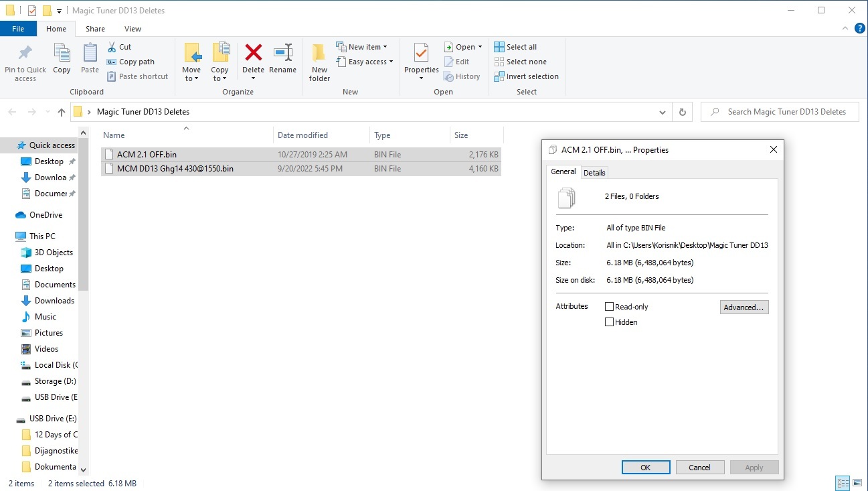Select General tab in Properties dialog
This screenshot has width=868, height=491.
(x=563, y=171)
